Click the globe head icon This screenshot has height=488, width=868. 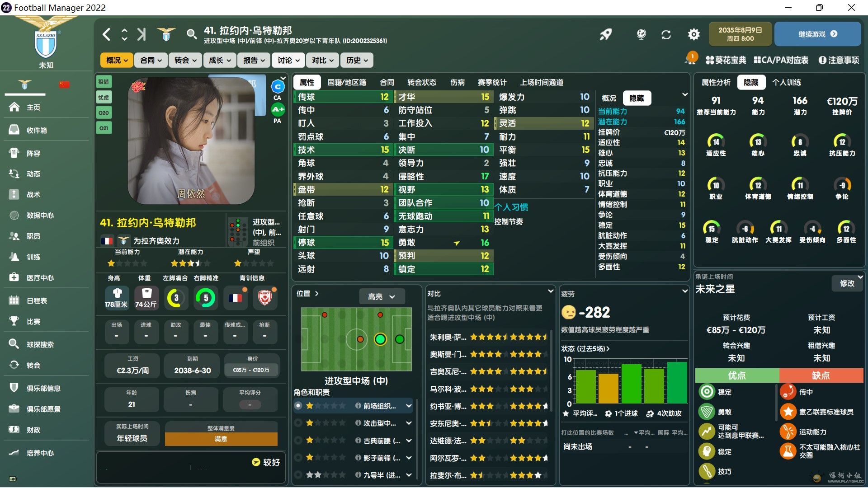pyautogui.click(x=641, y=34)
